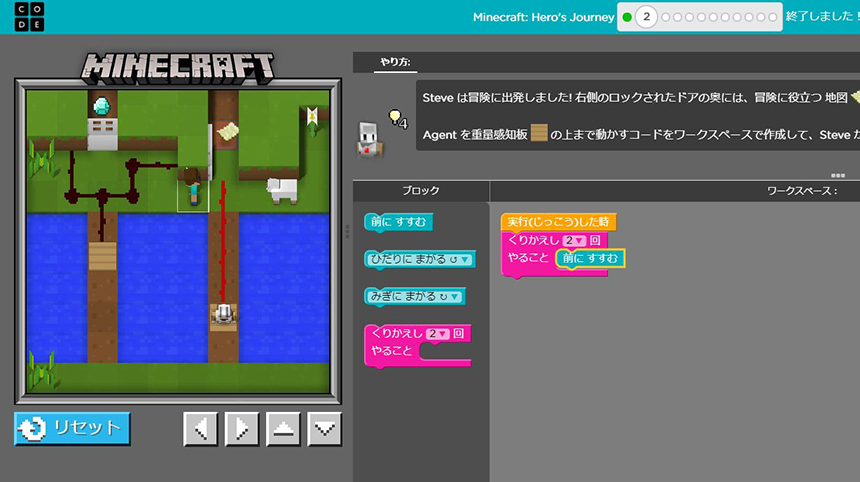Click the pressure plate icon in instructions
This screenshot has width=860, height=482.
(539, 133)
